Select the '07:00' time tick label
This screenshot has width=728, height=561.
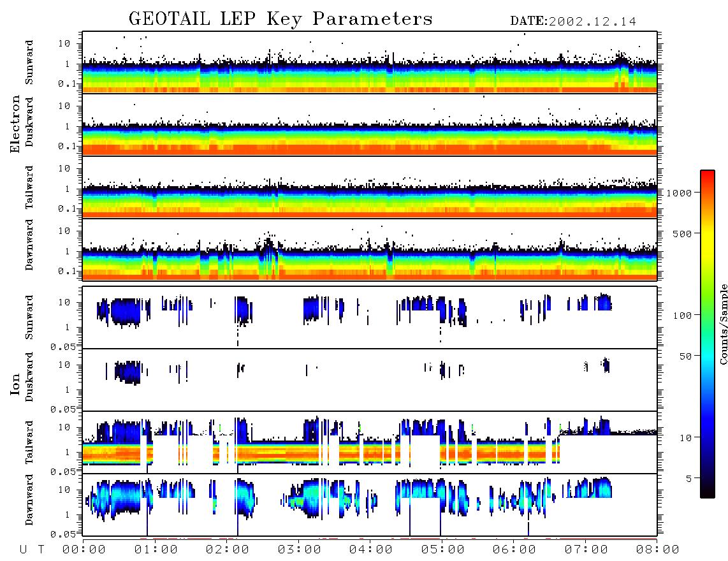pos(586,550)
